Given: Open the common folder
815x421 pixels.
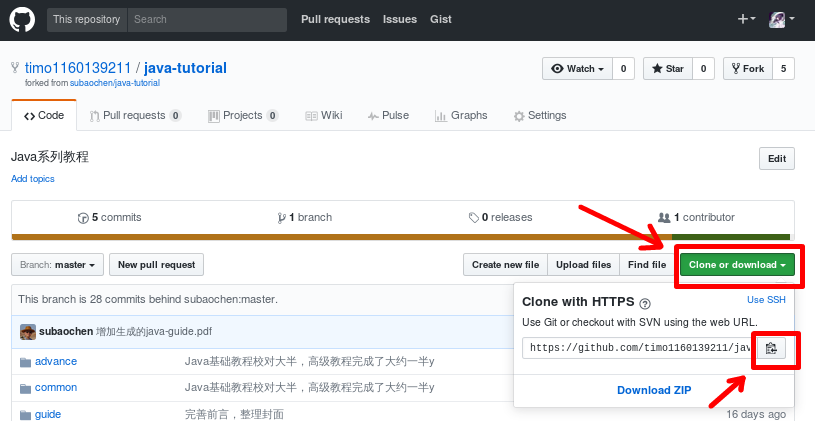Looking at the screenshot, I should pyautogui.click(x=56, y=388).
